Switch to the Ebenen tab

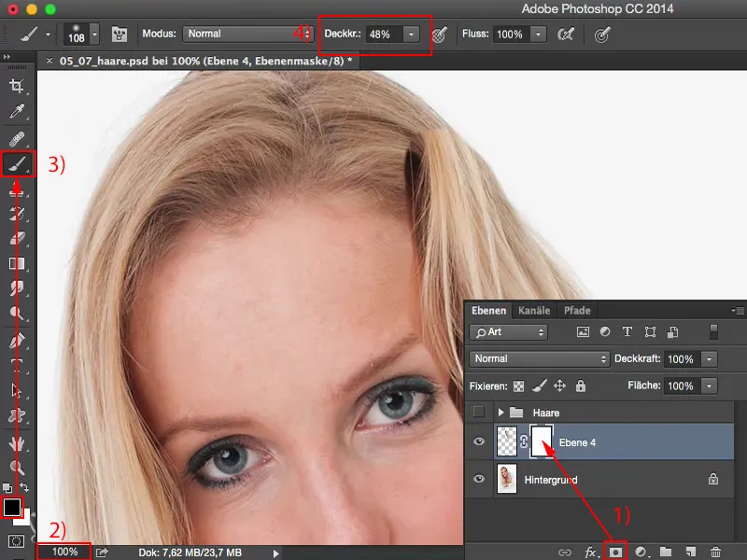pyautogui.click(x=488, y=311)
